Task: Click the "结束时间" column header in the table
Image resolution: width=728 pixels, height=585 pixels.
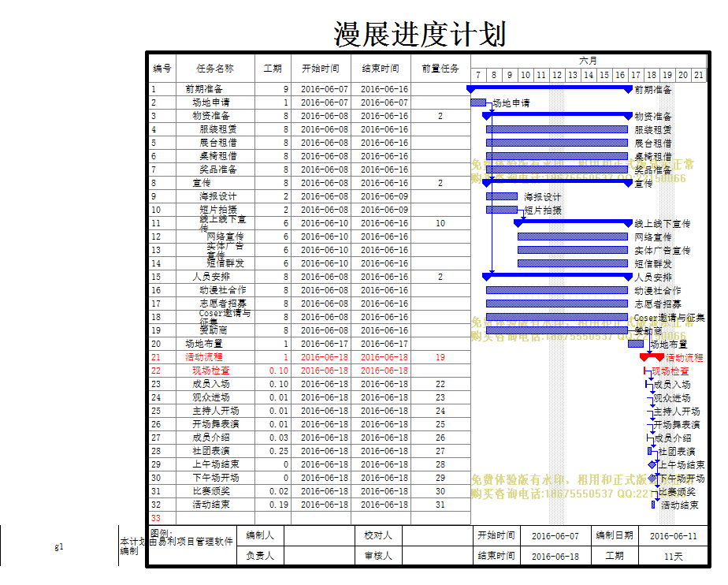Action: 381,69
